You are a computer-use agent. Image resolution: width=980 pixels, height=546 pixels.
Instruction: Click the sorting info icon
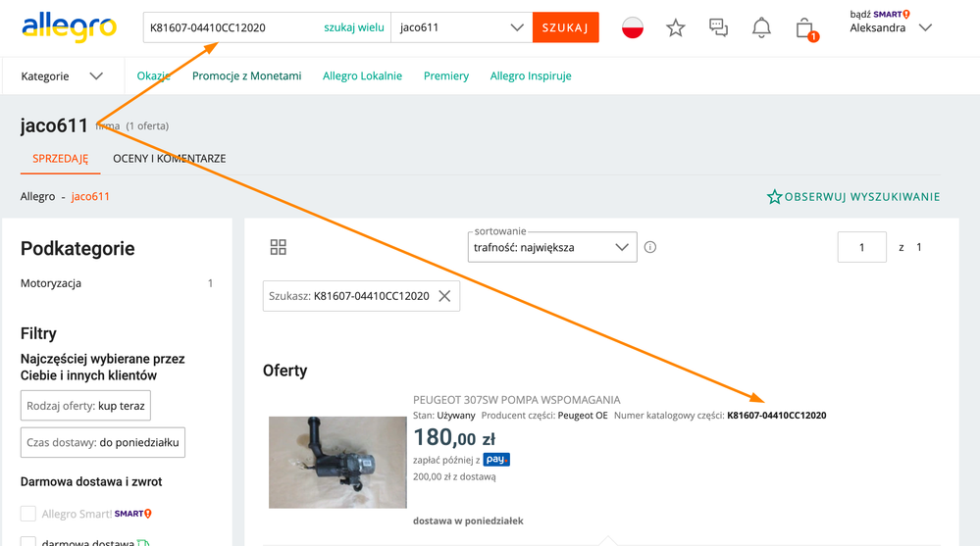pos(650,247)
